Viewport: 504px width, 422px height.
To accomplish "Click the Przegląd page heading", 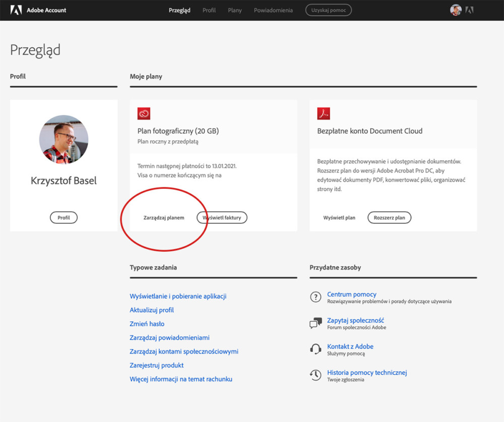I will 35,50.
